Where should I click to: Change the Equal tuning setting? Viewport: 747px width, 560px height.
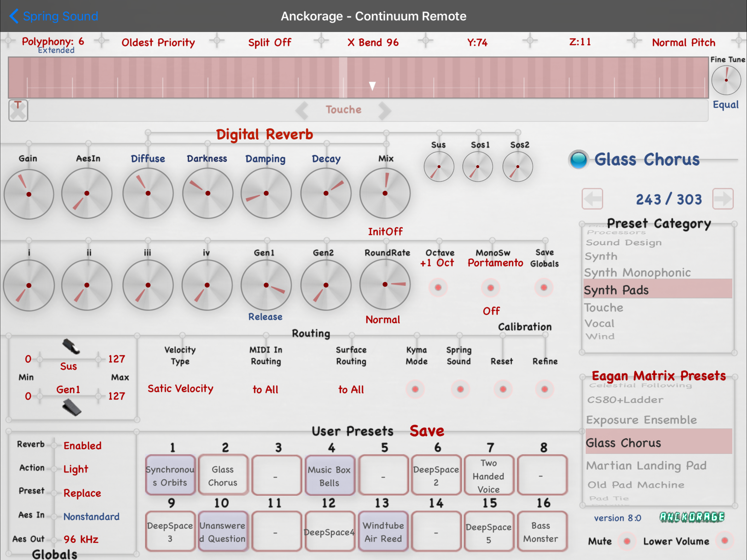[725, 105]
